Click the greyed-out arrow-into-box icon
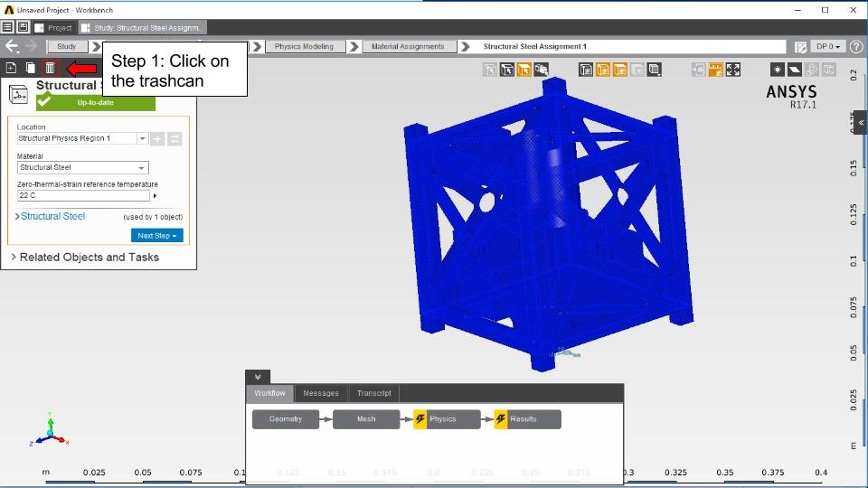The width and height of the screenshot is (868, 488). (x=699, y=70)
